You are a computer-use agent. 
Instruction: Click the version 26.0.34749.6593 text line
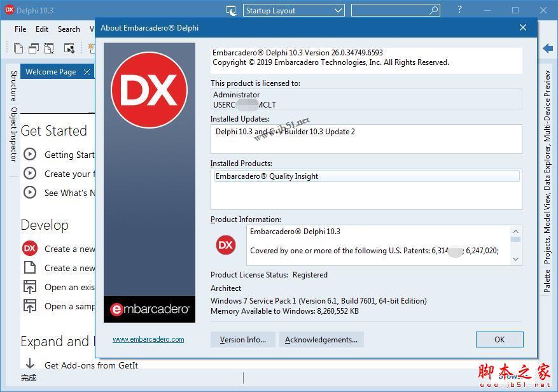point(298,53)
